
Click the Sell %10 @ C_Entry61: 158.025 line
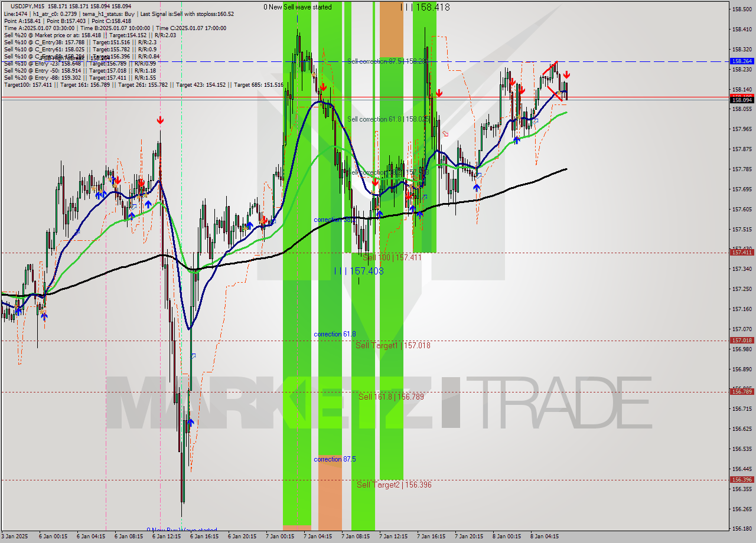click(x=80, y=49)
